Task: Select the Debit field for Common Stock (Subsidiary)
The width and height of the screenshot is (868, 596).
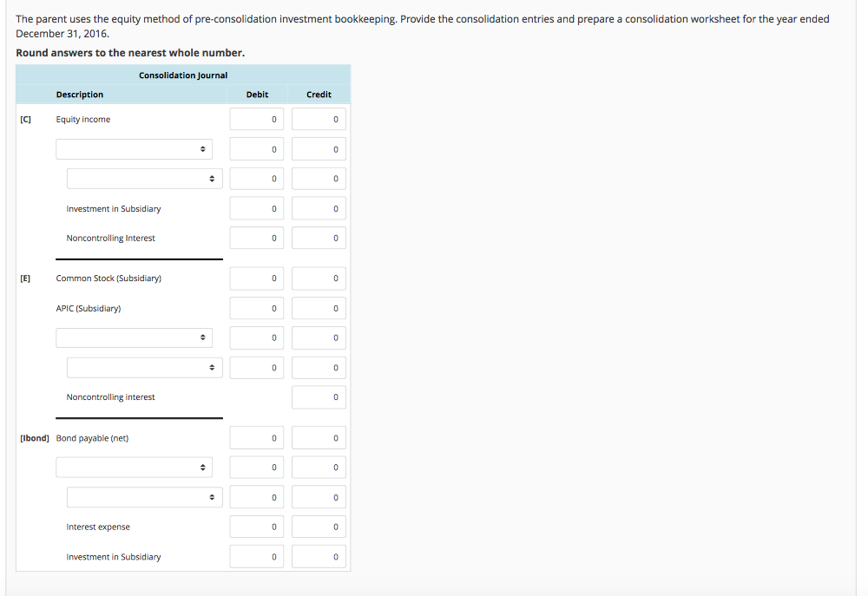Action: coord(256,278)
